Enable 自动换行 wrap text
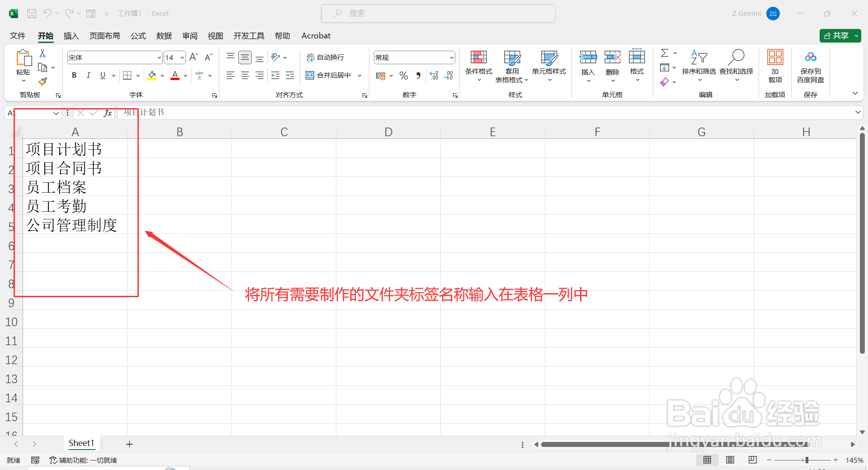 (x=325, y=57)
